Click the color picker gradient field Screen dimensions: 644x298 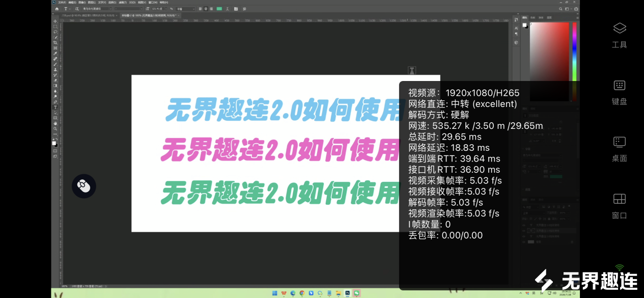pyautogui.click(x=549, y=61)
